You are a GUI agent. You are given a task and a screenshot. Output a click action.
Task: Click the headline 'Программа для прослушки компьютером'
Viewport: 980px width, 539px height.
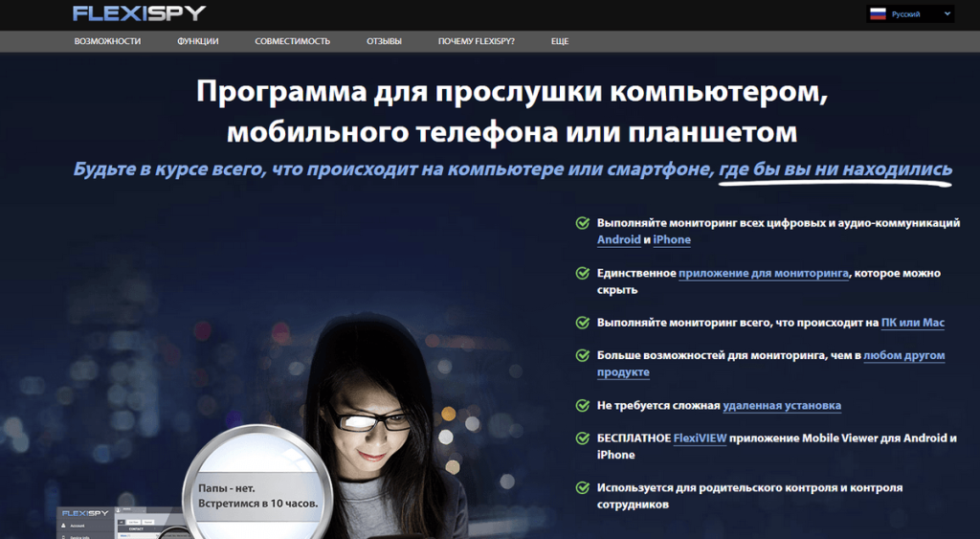pyautogui.click(x=512, y=91)
